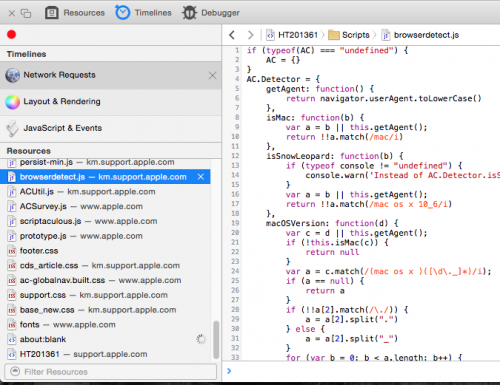Click the filter icon in Filter Resources
This screenshot has height=385, width=500.
(x=15, y=371)
